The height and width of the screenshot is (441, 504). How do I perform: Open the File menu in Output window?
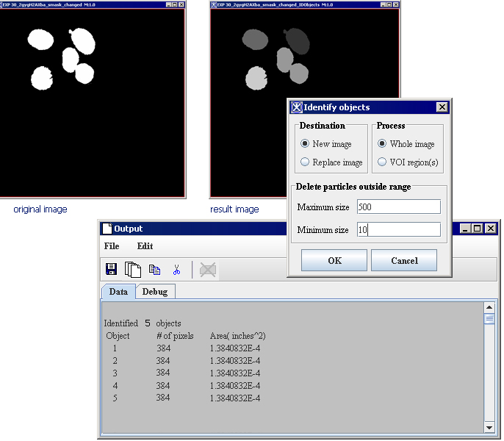112,246
